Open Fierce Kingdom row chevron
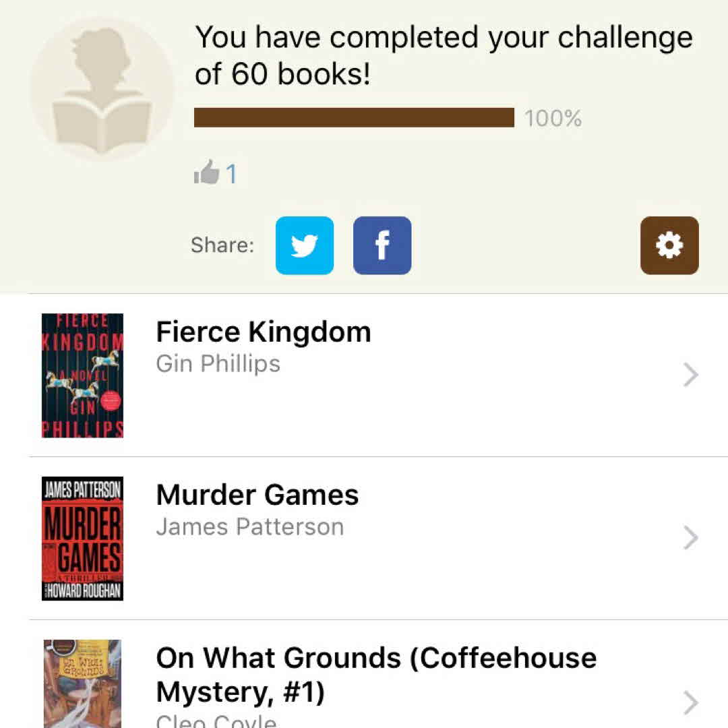Viewport: 728px width, 728px height. [x=690, y=375]
